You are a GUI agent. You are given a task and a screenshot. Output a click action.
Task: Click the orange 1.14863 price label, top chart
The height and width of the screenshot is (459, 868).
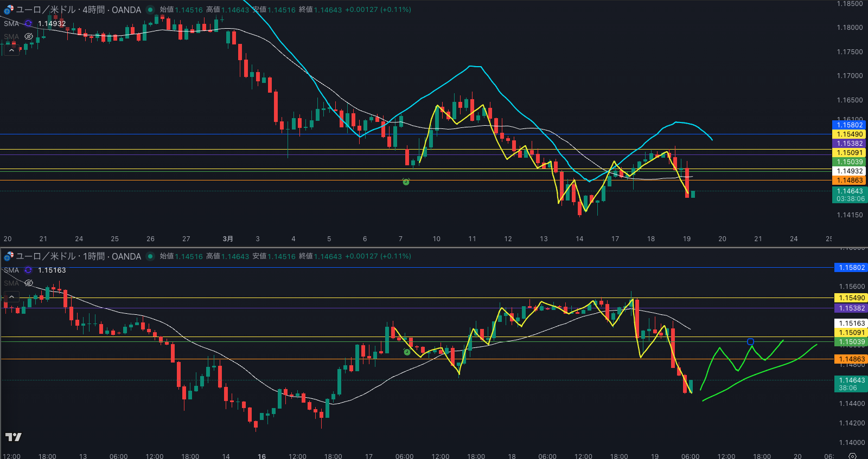pos(850,180)
